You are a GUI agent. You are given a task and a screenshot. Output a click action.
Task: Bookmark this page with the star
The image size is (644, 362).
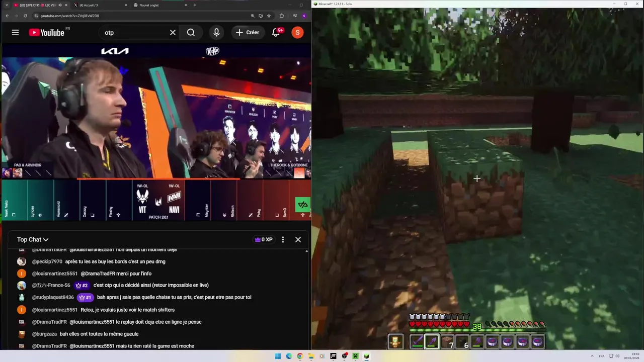[269, 16]
